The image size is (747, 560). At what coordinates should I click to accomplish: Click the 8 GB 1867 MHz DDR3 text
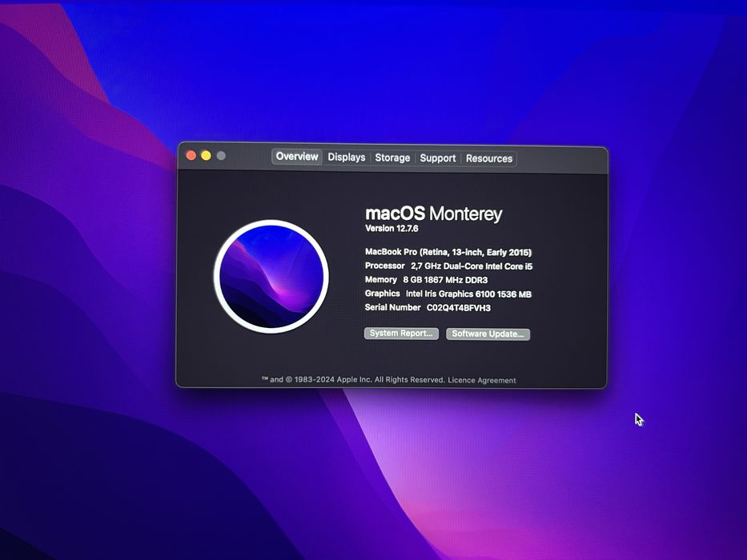pyautogui.click(x=445, y=280)
